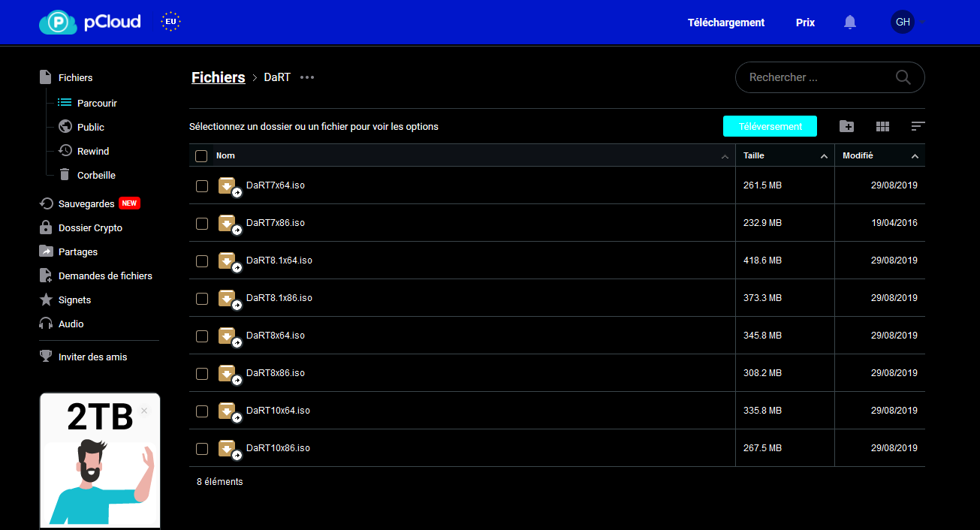Click the pCloud logo
This screenshot has width=980, height=530.
[89, 22]
